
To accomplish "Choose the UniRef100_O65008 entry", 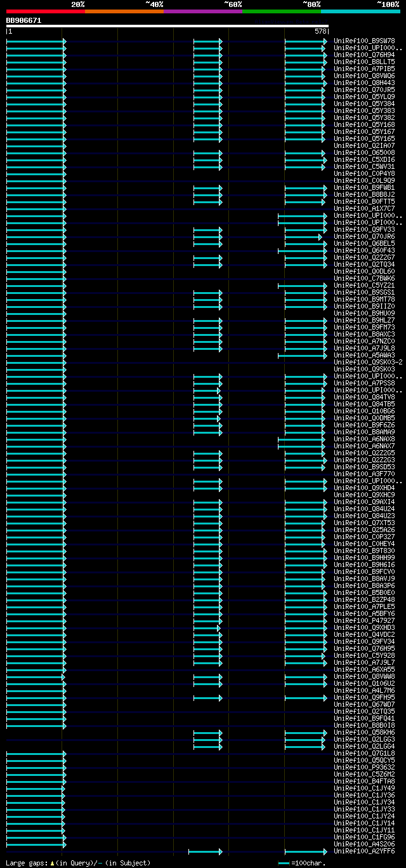I will [x=364, y=153].
